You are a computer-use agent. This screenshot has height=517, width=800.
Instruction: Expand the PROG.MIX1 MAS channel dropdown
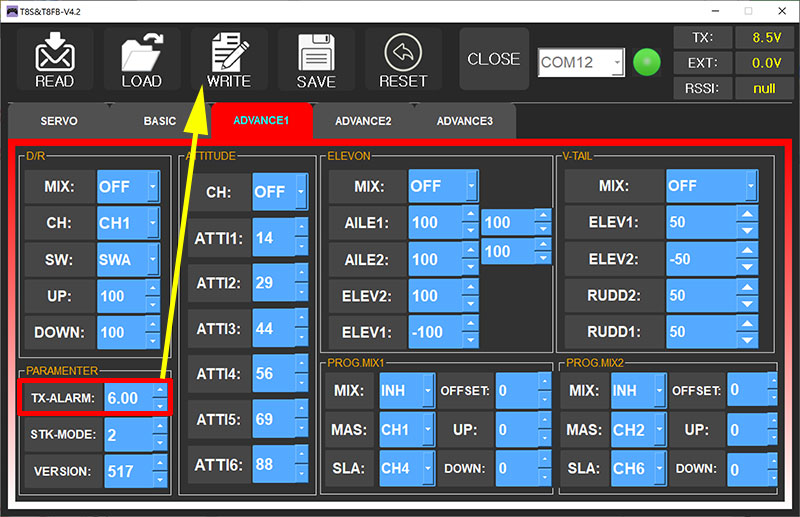(x=427, y=430)
